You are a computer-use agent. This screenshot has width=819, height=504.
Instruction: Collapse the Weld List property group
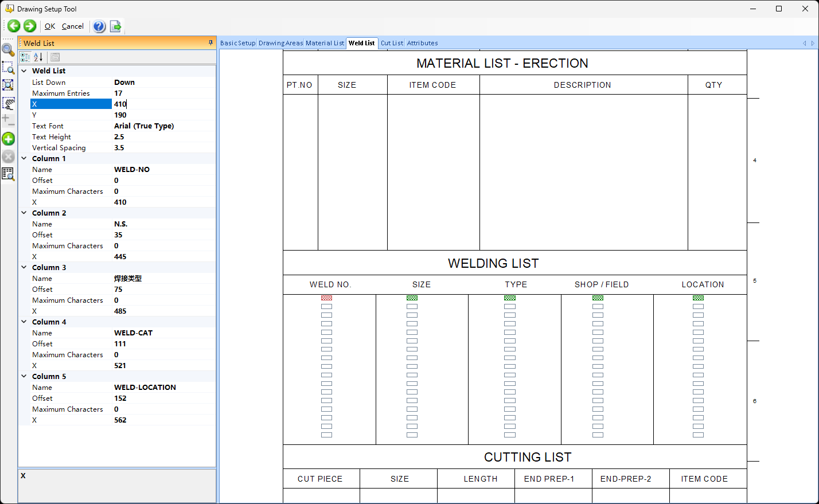click(x=24, y=71)
